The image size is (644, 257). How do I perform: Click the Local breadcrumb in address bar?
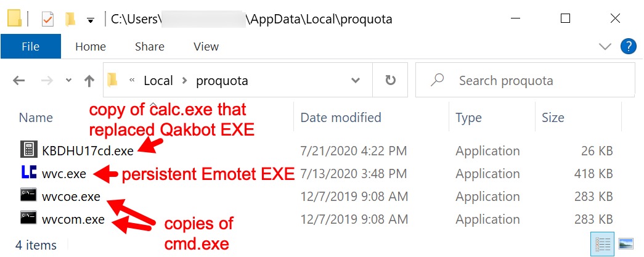click(158, 81)
